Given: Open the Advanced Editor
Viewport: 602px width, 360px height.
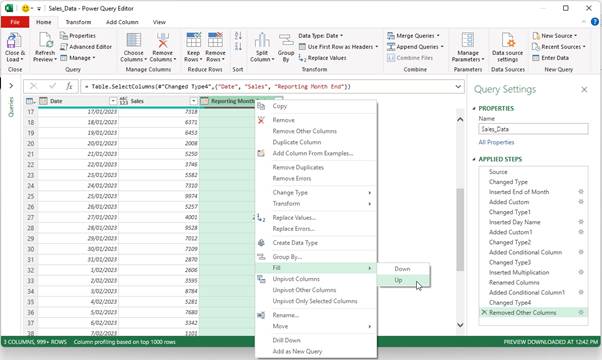Looking at the screenshot, I should pyautogui.click(x=86, y=47).
